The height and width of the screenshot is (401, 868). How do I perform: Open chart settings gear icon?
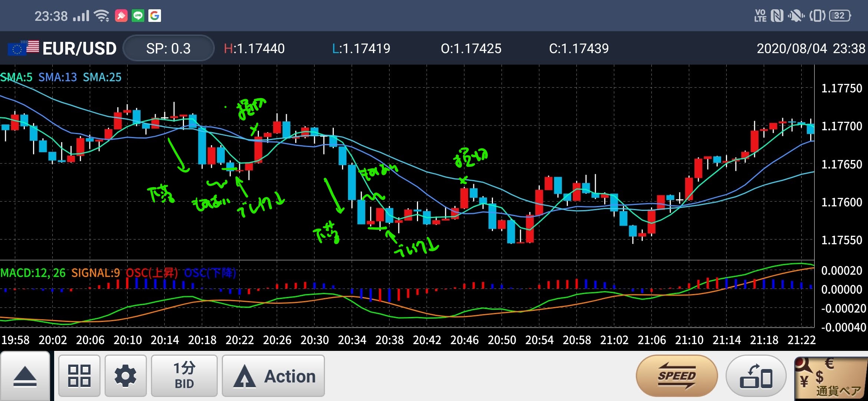coord(125,376)
